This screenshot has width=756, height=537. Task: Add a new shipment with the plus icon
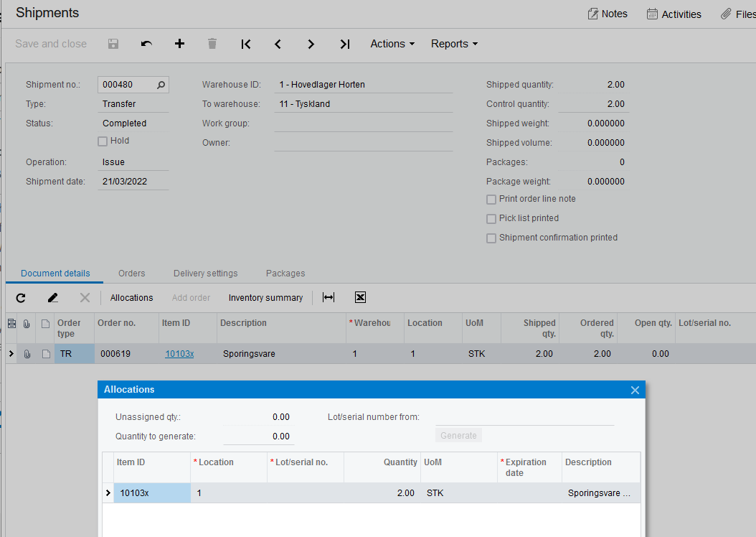click(179, 44)
